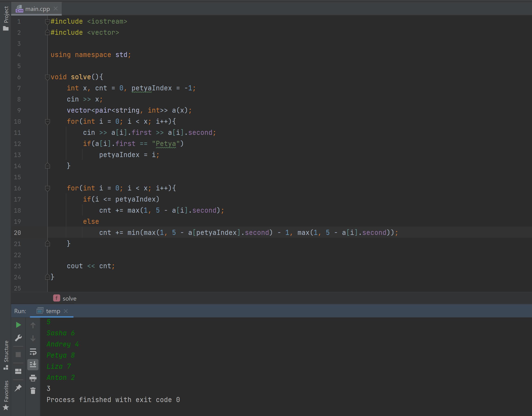This screenshot has height=416, width=532.
Task: Toggle soft-wrap in run console
Action: pos(33,352)
